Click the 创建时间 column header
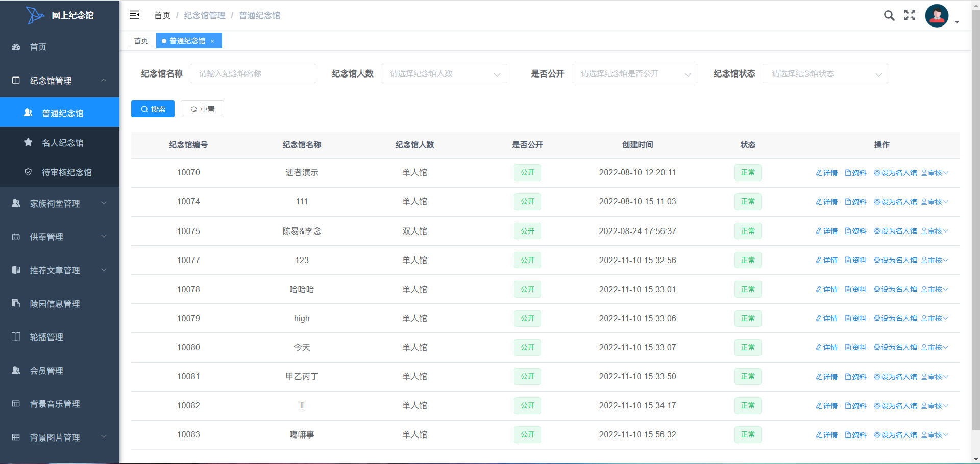This screenshot has height=464, width=980. [x=638, y=145]
